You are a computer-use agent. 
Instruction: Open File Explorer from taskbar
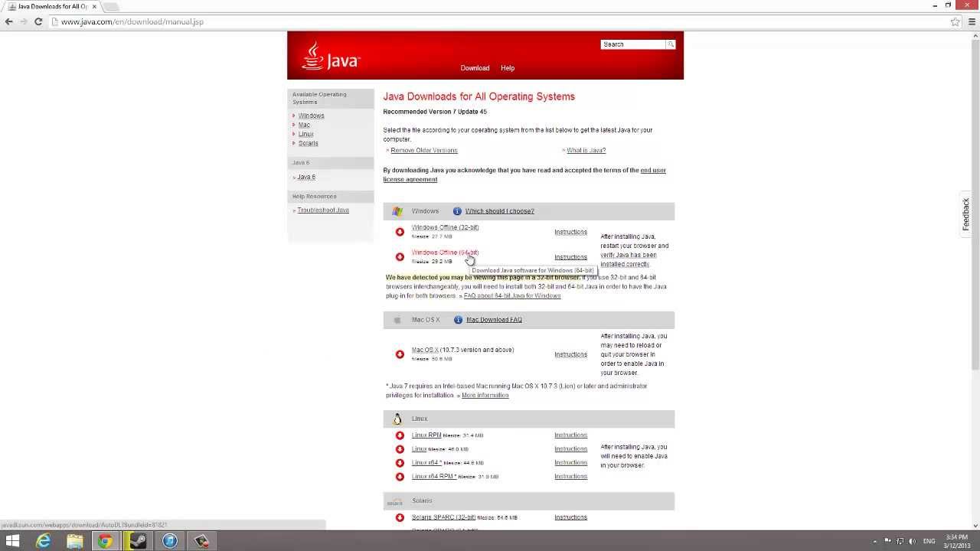74,541
